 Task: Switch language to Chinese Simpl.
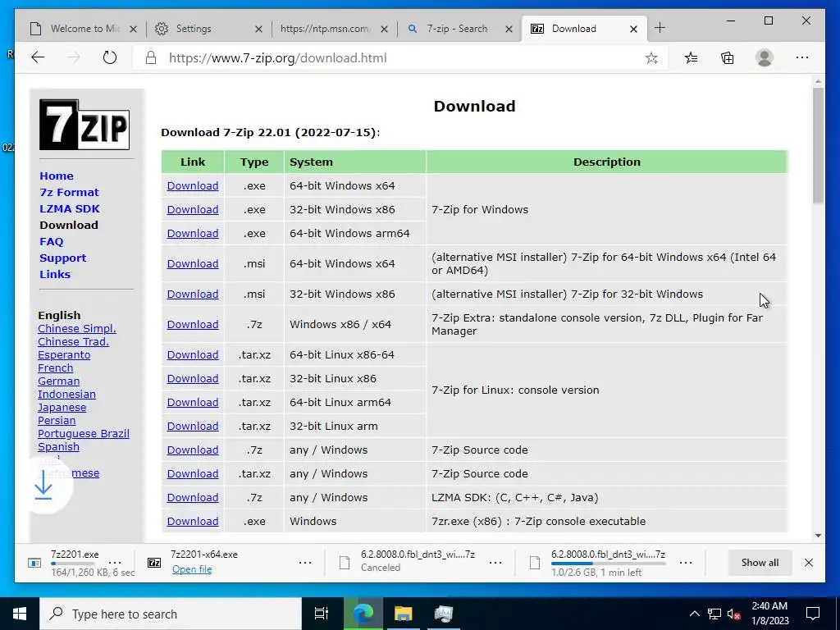coord(76,328)
